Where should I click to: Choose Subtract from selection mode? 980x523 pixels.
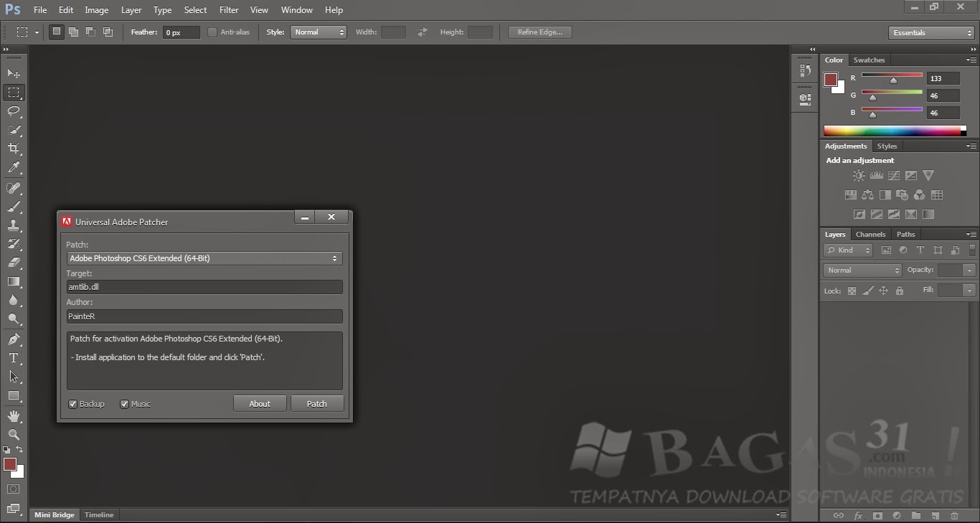click(90, 32)
